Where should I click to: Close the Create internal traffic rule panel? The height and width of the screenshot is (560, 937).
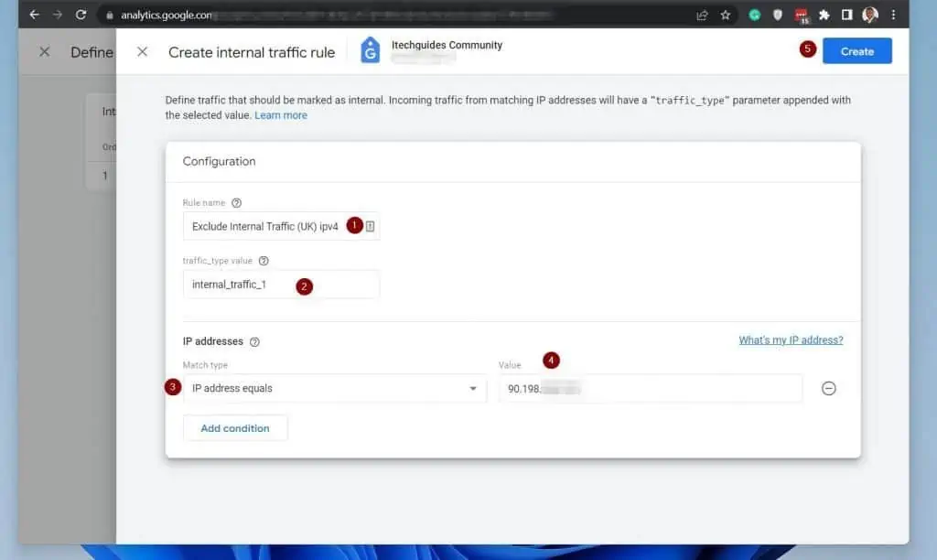click(x=142, y=52)
